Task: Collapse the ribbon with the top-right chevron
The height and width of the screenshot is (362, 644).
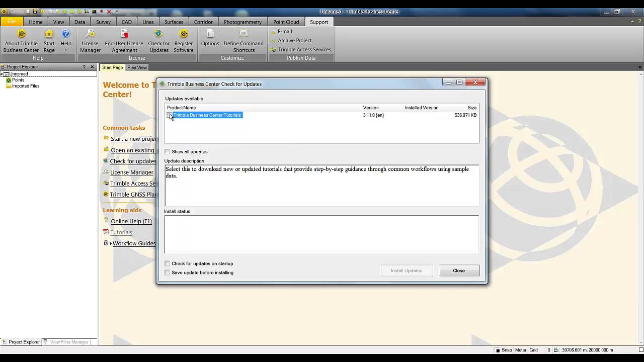Action: click(632, 22)
